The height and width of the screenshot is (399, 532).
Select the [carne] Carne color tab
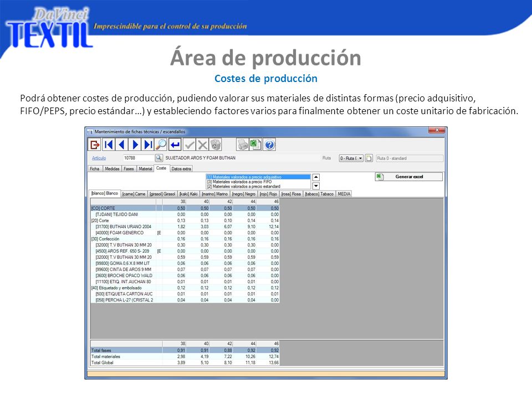click(134, 194)
